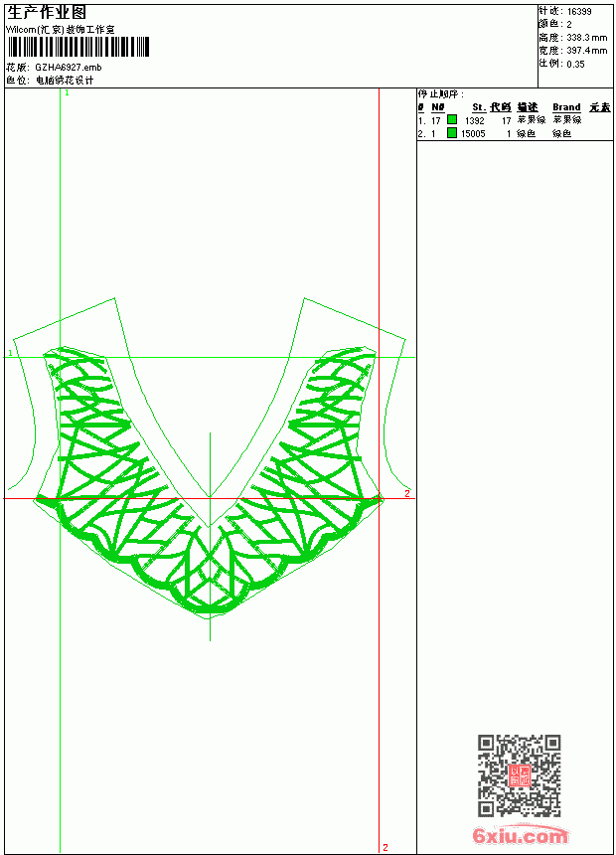Click green marker 1 at left edge
Image resolution: width=616 pixels, height=855 pixels.
10,353
